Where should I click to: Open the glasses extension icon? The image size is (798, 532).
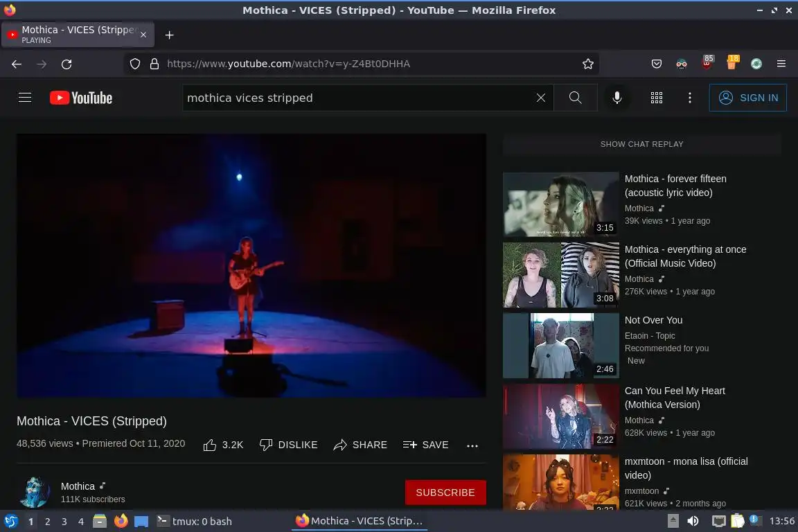682,64
